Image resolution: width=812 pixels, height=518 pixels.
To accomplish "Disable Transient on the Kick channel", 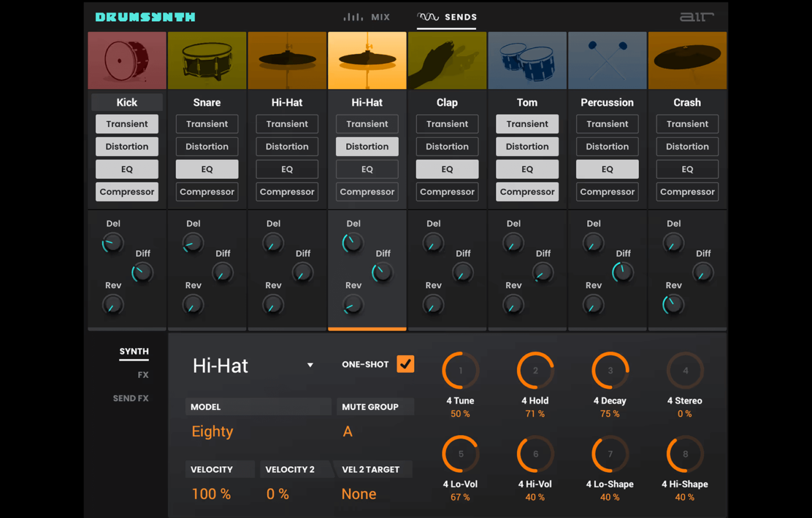I will point(127,124).
